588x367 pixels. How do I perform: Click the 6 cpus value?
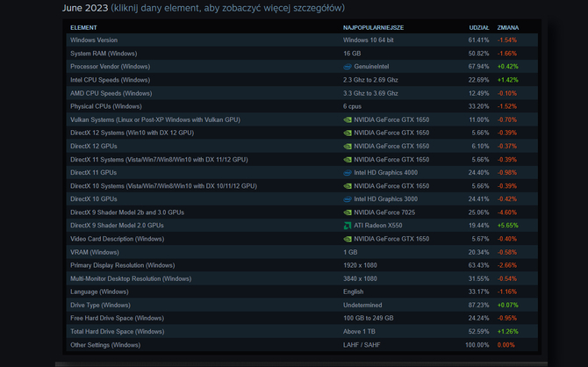pyautogui.click(x=352, y=106)
